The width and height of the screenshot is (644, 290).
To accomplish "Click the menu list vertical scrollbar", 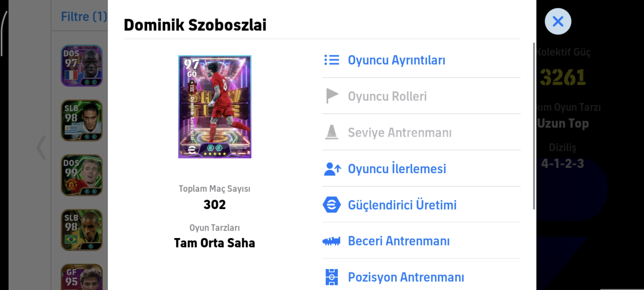I will click(534, 126).
